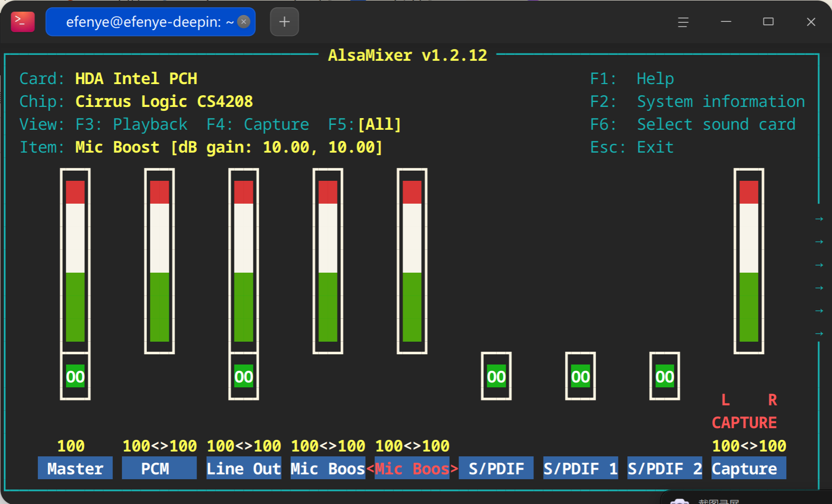The height and width of the screenshot is (504, 832).
Task: Toggle the S/PDIF 1 mute box
Action: click(581, 377)
